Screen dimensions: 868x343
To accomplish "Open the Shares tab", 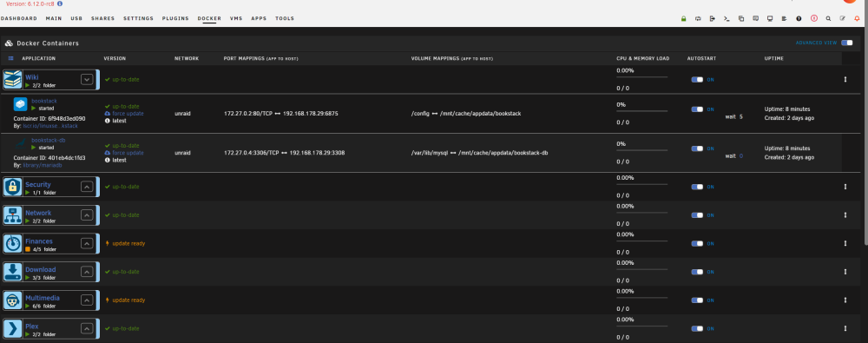I will pos(103,18).
